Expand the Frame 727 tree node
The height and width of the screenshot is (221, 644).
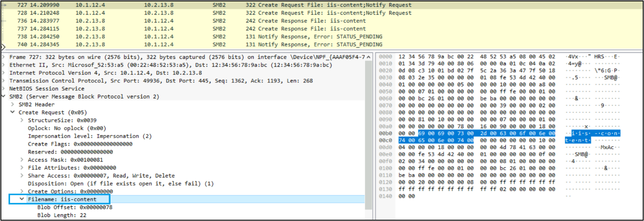pos(4,57)
